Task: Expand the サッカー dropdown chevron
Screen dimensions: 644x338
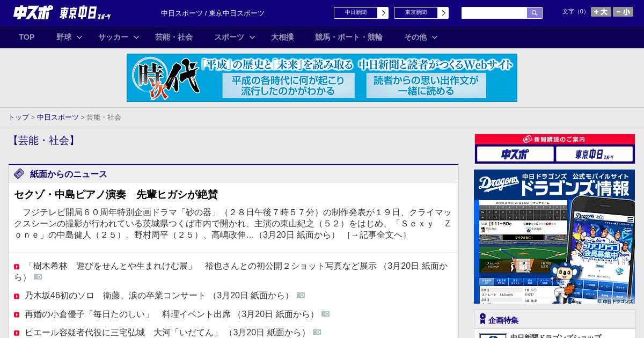Action: pos(136,37)
